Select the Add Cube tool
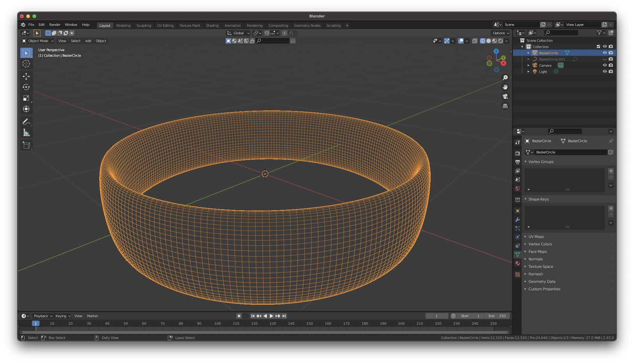 click(26, 145)
